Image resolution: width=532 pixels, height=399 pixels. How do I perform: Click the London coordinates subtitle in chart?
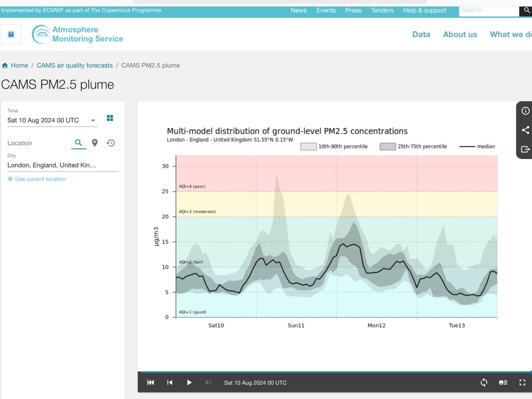click(x=230, y=140)
